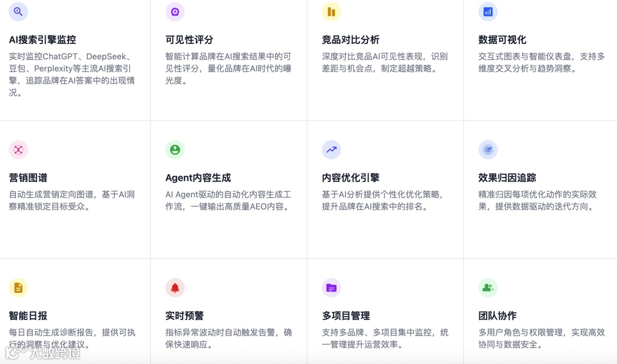Click the 营销图谱 pink icon
This screenshot has height=364, width=617.
18,150
